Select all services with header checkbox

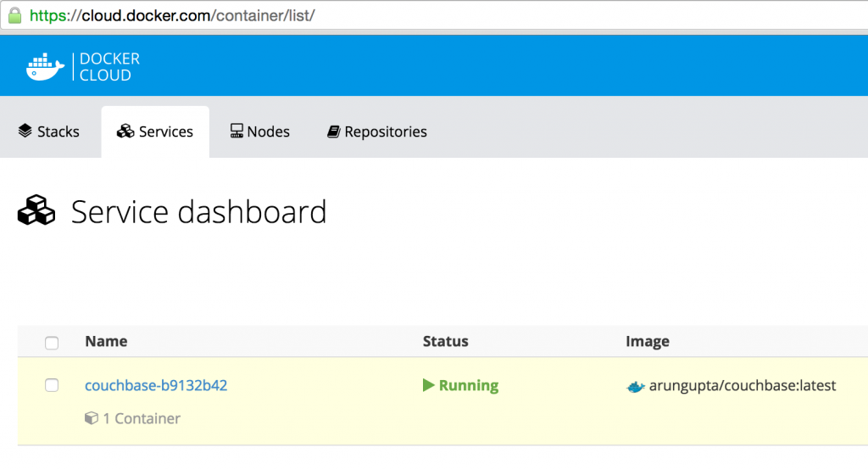coord(52,343)
